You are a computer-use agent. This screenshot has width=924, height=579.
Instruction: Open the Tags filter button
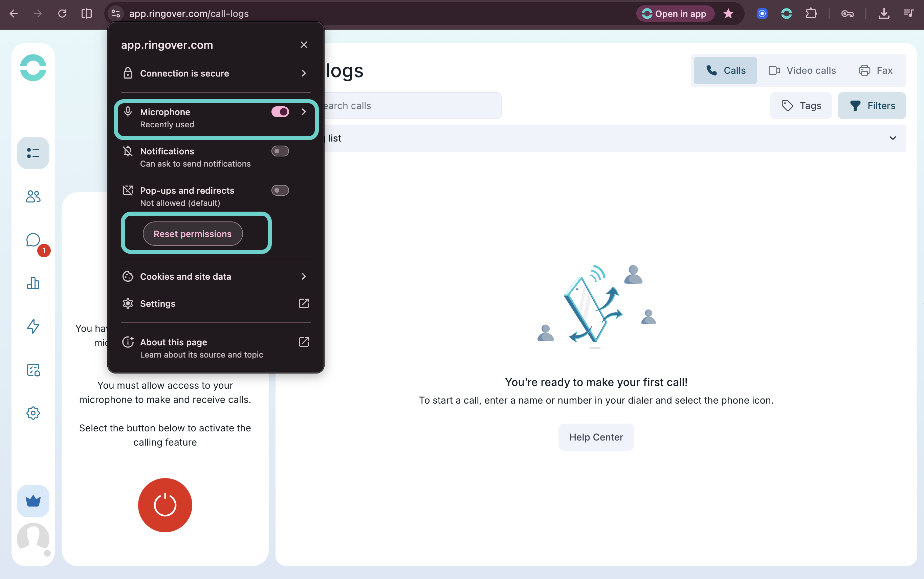[x=801, y=106]
